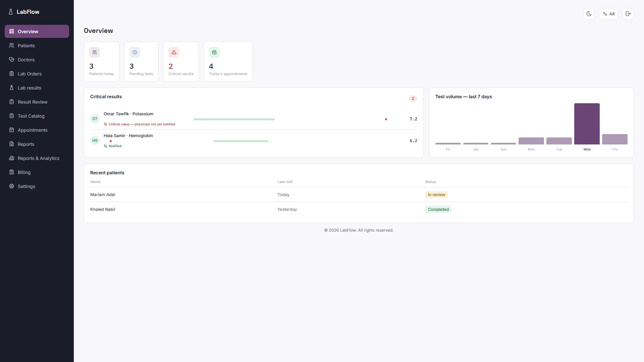Screen dimensions: 644x362
Task: Open the Overview menu item
Action: (37, 31)
